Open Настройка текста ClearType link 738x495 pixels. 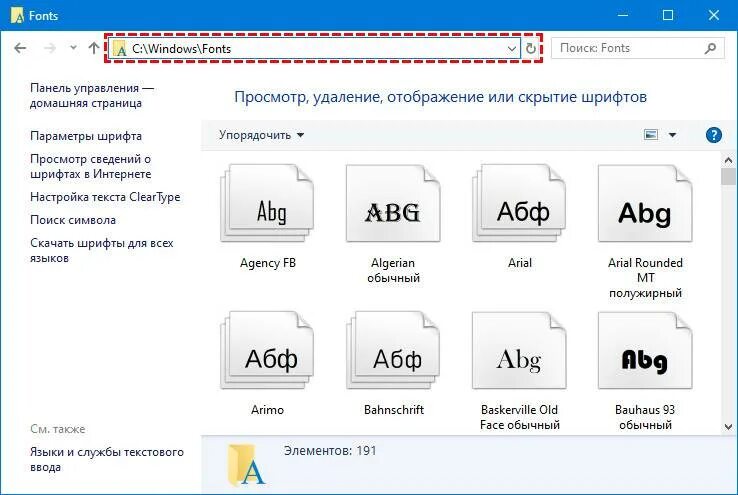pyautogui.click(x=105, y=197)
